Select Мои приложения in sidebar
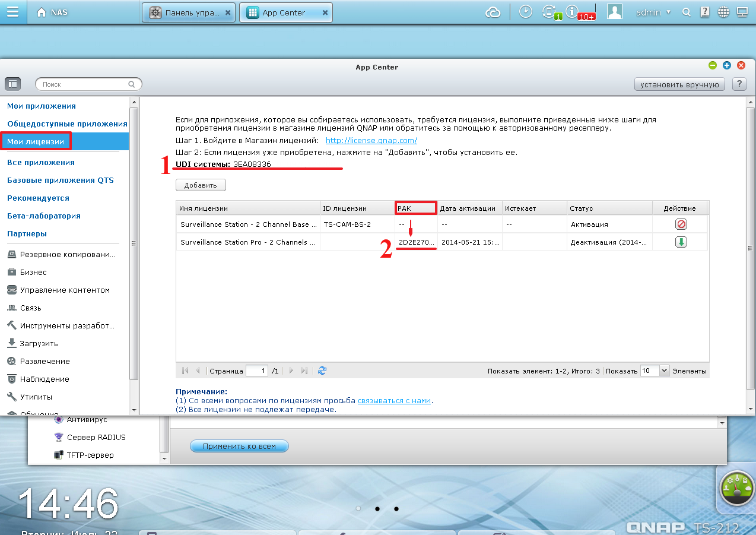The width and height of the screenshot is (756, 535). click(42, 106)
